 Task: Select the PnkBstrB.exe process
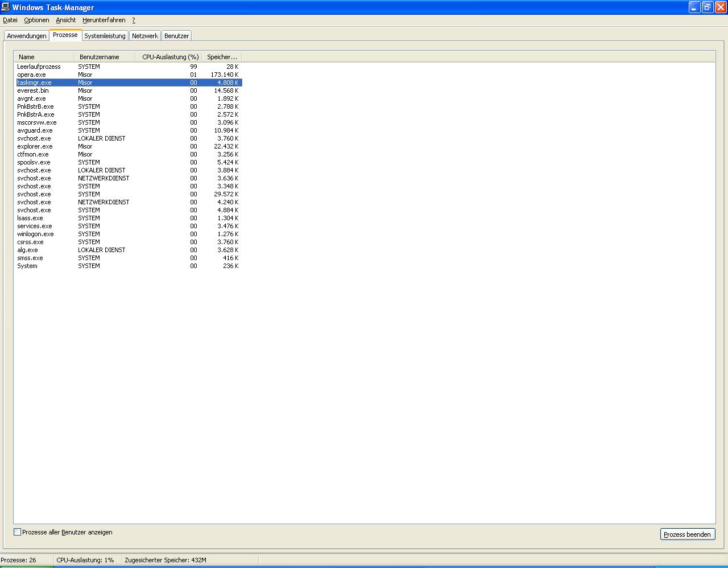[129, 106]
